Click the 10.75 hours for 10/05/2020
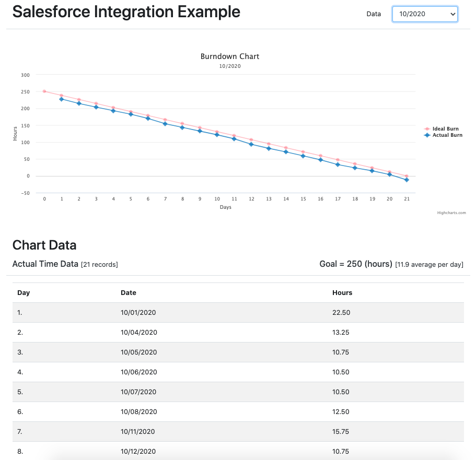Viewport: 476px width, 460px height. tap(341, 352)
